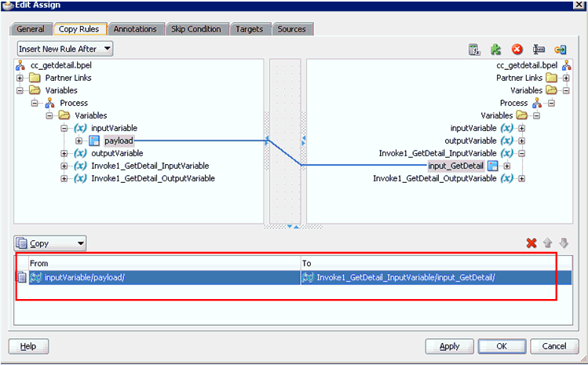Open the Annotations tab
This screenshot has height=365, width=588.
[x=135, y=29]
